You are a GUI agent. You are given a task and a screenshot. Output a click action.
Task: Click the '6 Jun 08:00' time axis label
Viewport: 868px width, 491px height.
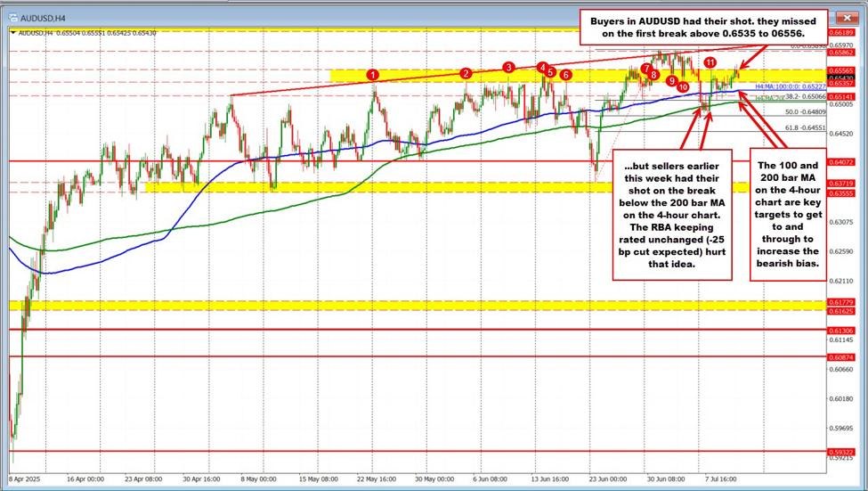491,479
